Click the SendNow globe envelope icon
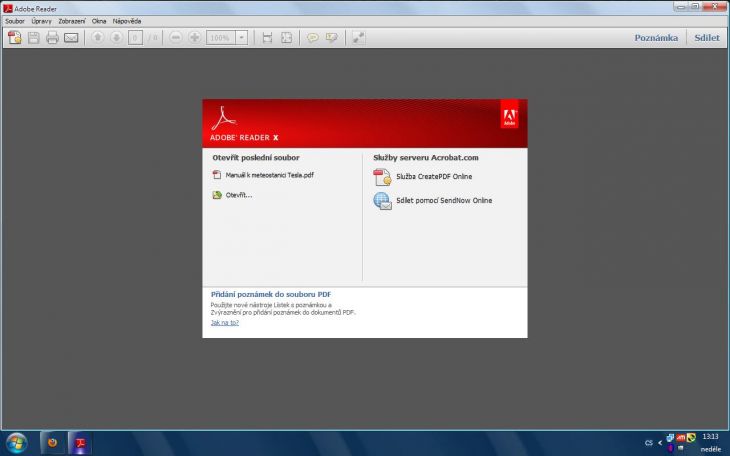730x456 pixels. tap(383, 201)
